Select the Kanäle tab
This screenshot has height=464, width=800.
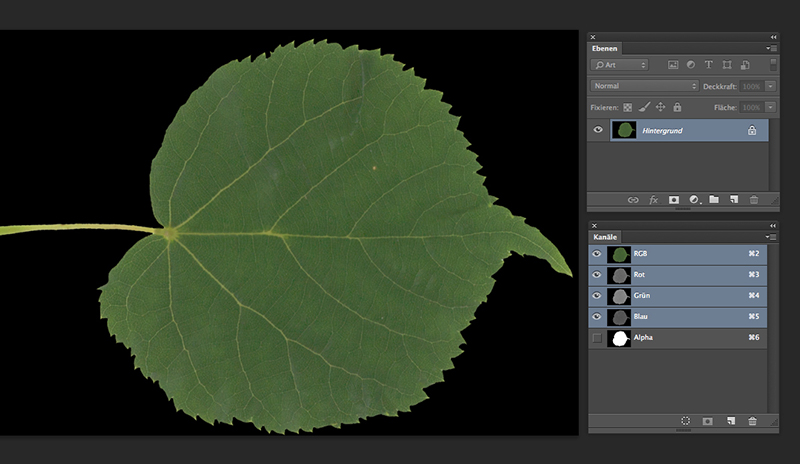tap(607, 236)
